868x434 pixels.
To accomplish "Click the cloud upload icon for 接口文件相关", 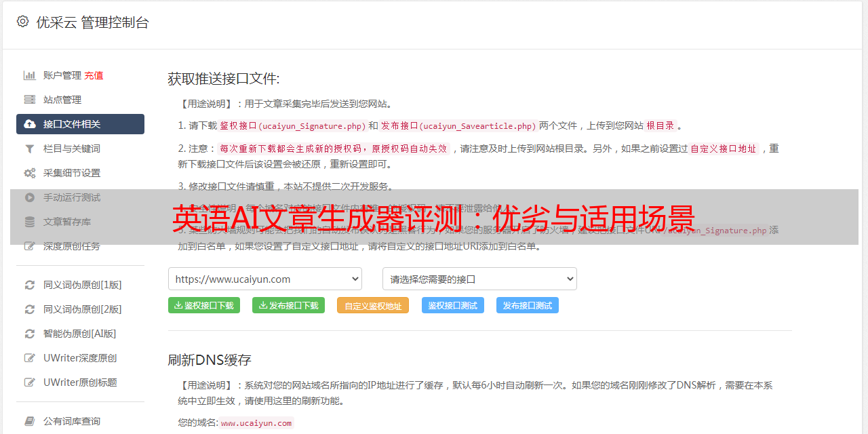I will coord(30,124).
